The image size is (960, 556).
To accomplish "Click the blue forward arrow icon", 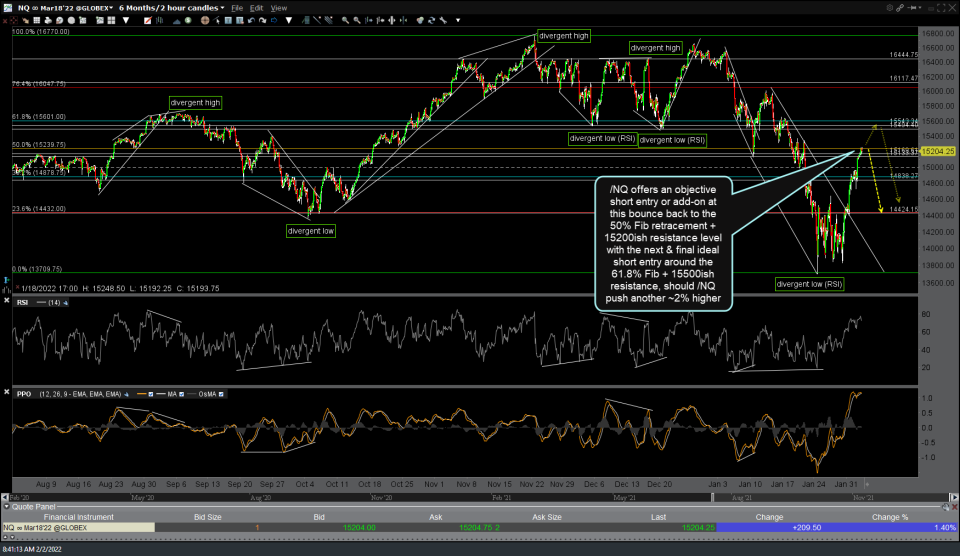I will (274, 20).
